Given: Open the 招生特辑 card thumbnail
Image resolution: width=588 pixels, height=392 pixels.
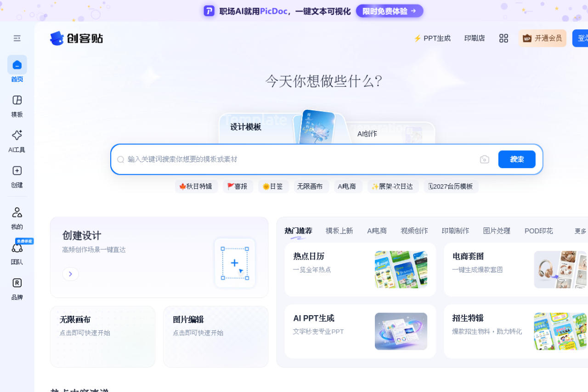Looking at the screenshot, I should click(560, 331).
